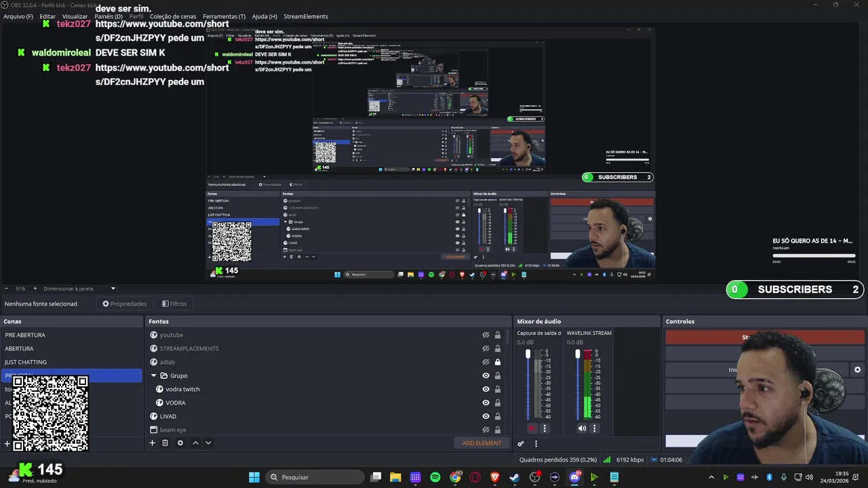868x488 pixels.
Task: Open File Explorer from the taskbar
Action: tap(395, 477)
